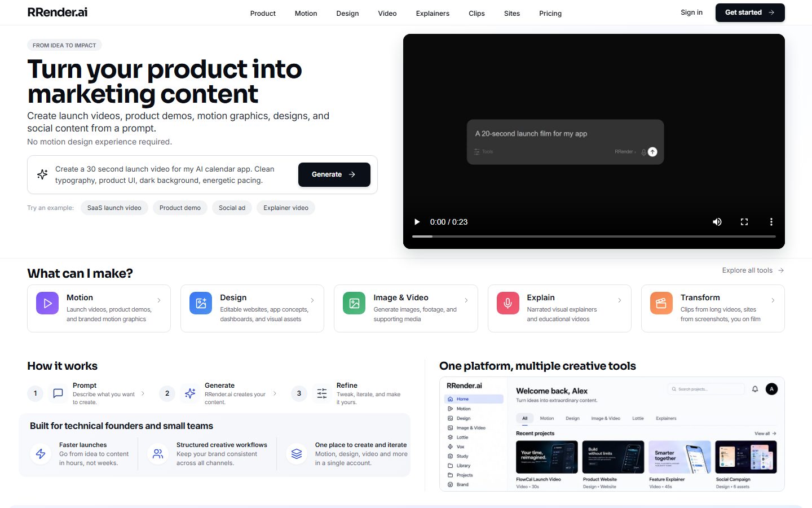Open the video's more options menu
Viewport: 812px width, 508px height.
click(771, 222)
